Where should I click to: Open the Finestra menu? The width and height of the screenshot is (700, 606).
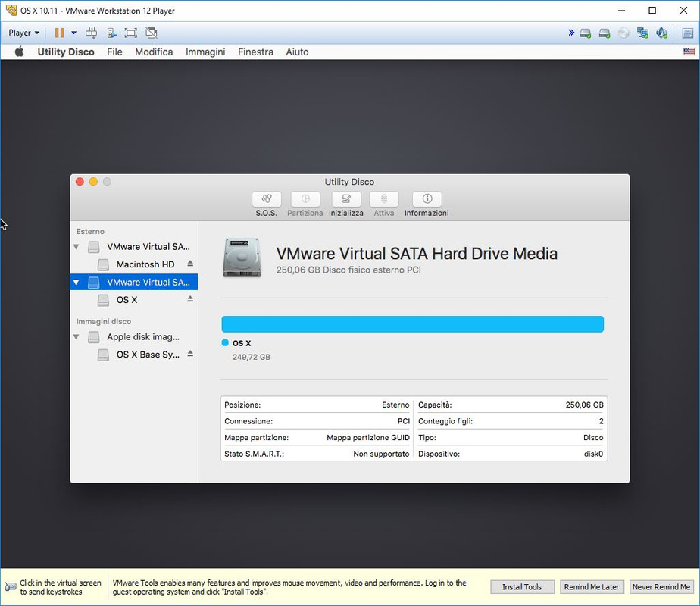255,52
